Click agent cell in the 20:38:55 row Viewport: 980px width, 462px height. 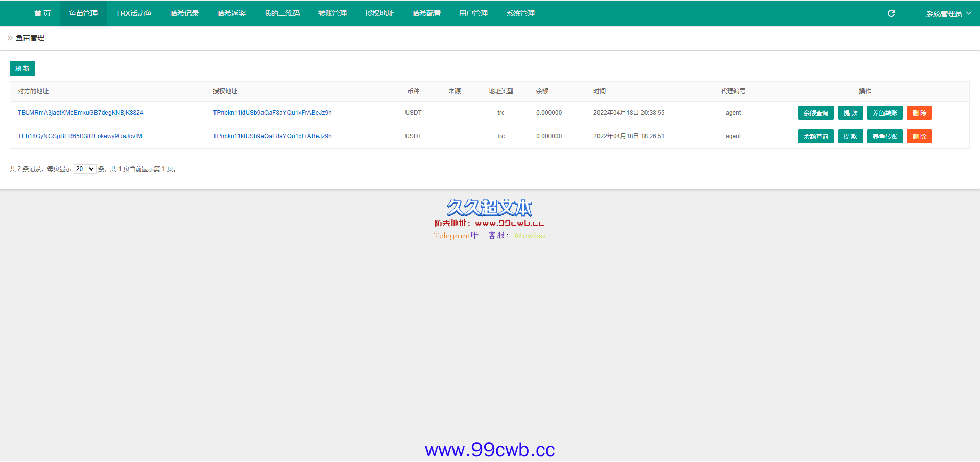point(733,113)
